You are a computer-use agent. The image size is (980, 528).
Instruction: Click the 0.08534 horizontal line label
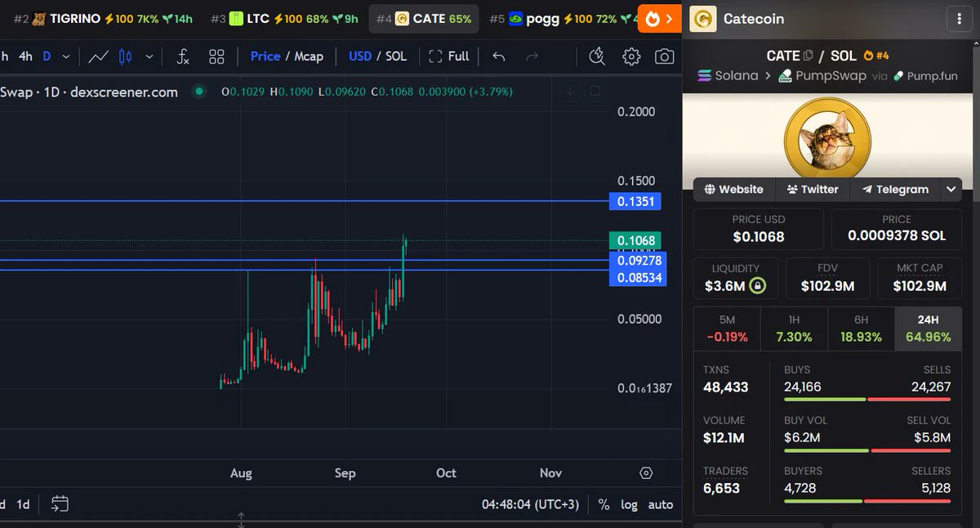tap(638, 278)
